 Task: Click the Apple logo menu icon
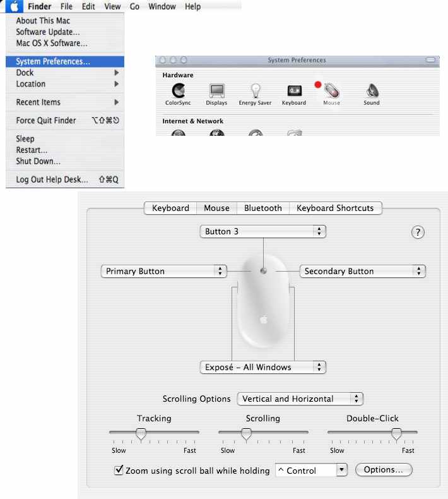pyautogui.click(x=14, y=6)
